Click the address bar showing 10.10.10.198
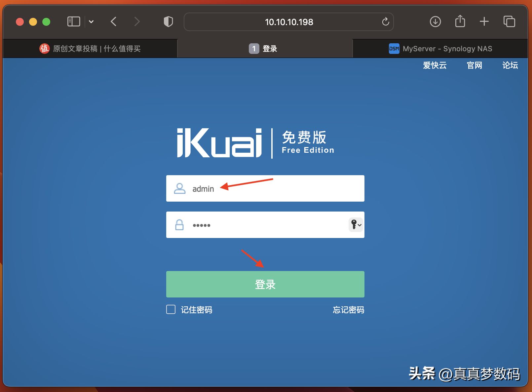Screen dimensions: 532x392 tap(288, 22)
